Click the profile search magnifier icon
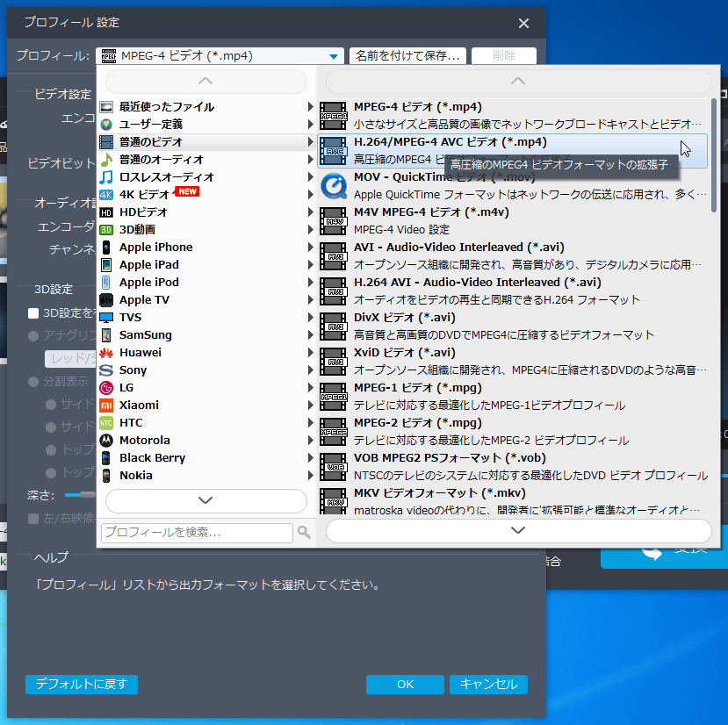Viewport: 728px width, 725px height. coord(304,532)
